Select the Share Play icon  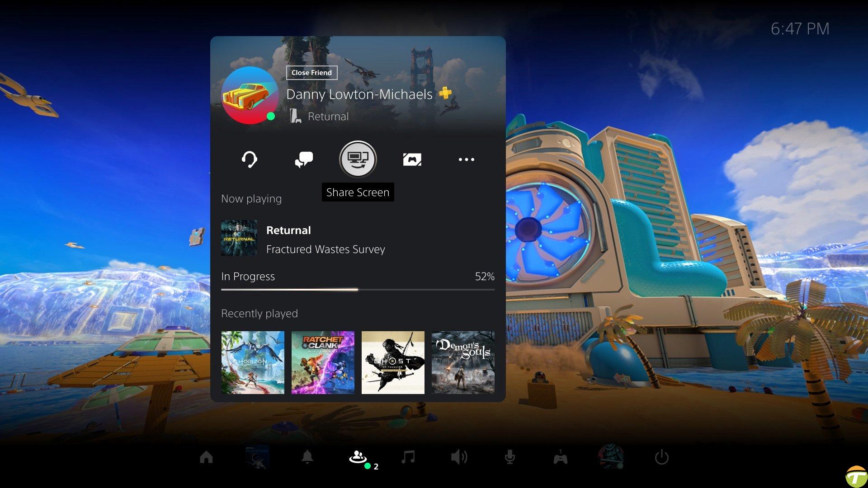(x=412, y=159)
